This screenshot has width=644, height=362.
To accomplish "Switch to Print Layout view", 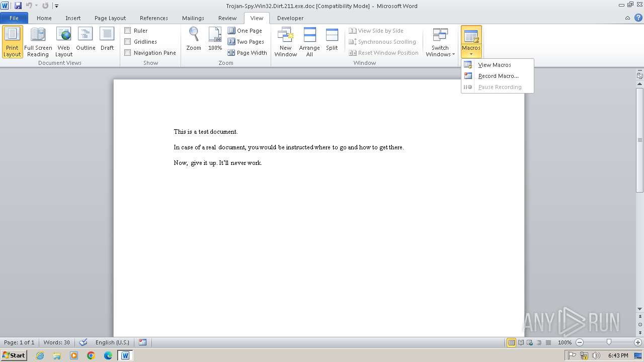I will pos(12,42).
